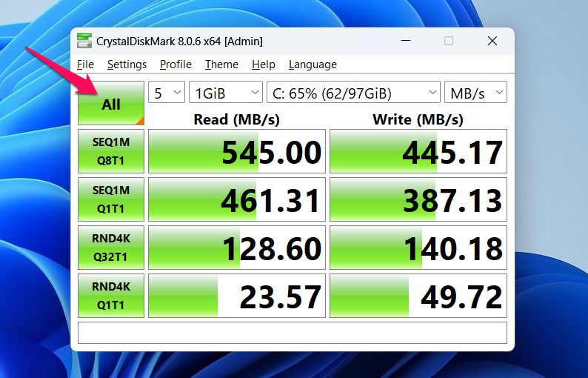
Task: Select the 387.13 write result cell
Action: click(x=418, y=199)
